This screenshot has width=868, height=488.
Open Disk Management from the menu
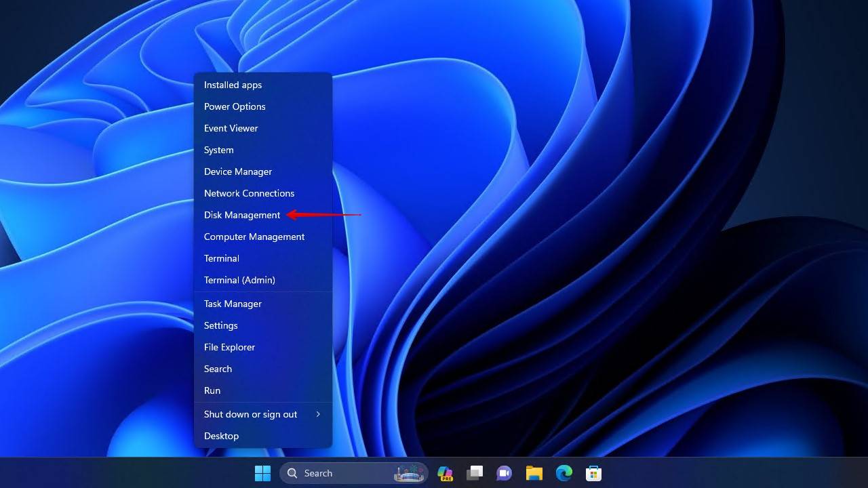[x=263, y=215]
